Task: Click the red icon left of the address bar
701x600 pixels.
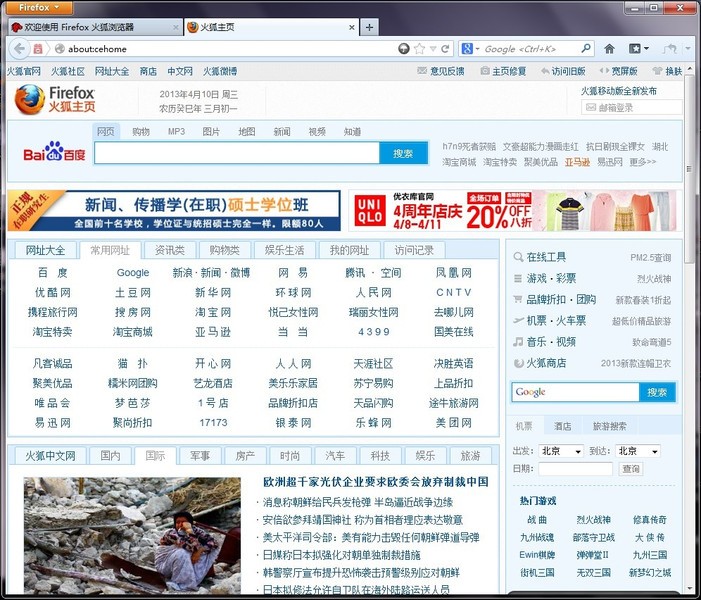Action: pyautogui.click(x=38, y=49)
